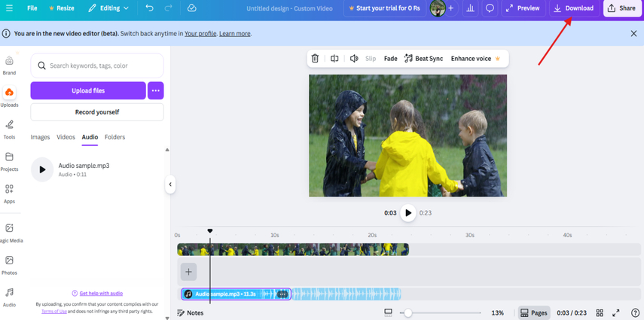Redo the last action
This screenshot has width=644, height=320.
coord(169,8)
